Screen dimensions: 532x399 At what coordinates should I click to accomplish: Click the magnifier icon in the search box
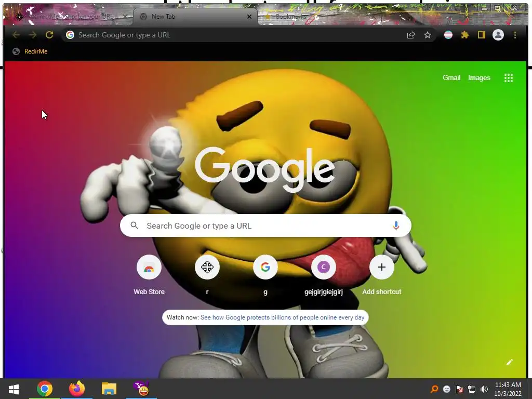pos(135,225)
